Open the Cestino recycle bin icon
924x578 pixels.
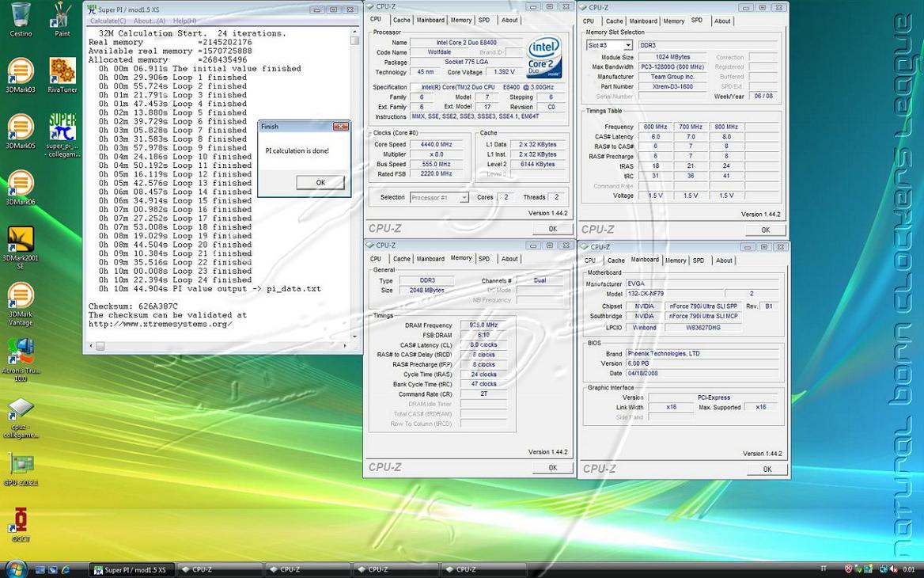pyautogui.click(x=21, y=20)
